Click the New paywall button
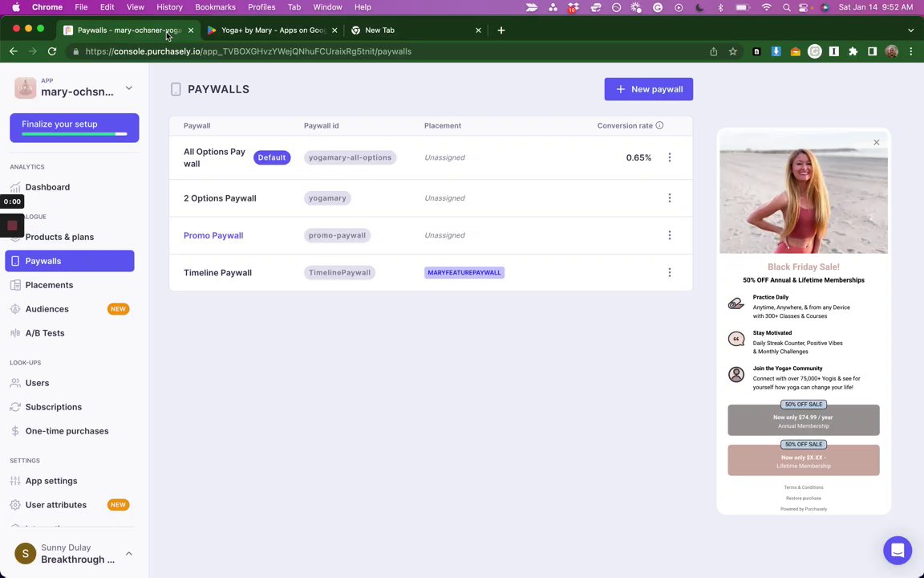The width and height of the screenshot is (924, 578). (x=648, y=89)
